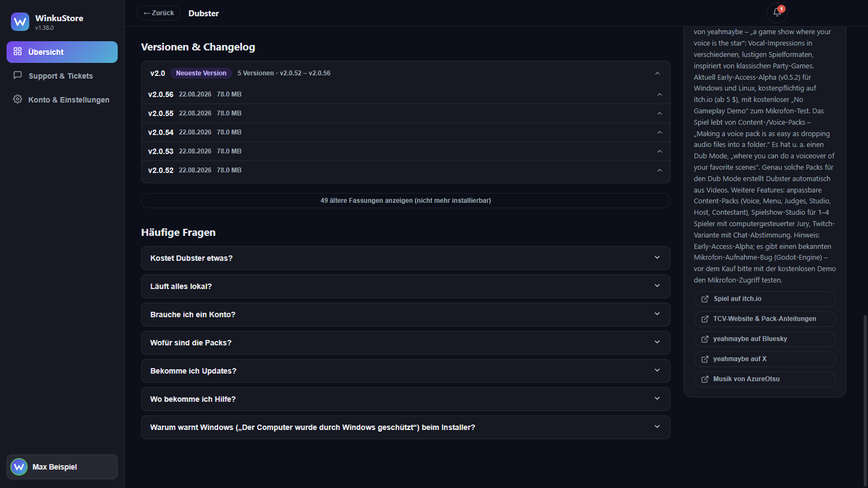Open link 'yeahmaybe auf X'

(764, 359)
